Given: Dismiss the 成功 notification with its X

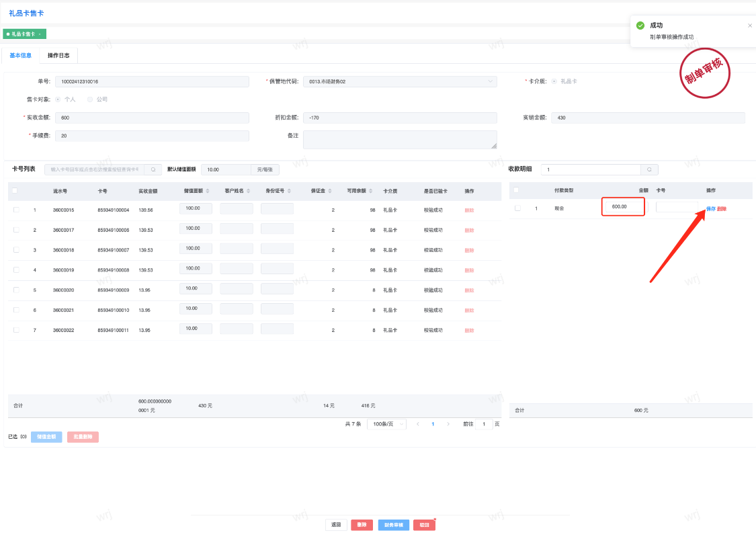Looking at the screenshot, I should (x=750, y=26).
